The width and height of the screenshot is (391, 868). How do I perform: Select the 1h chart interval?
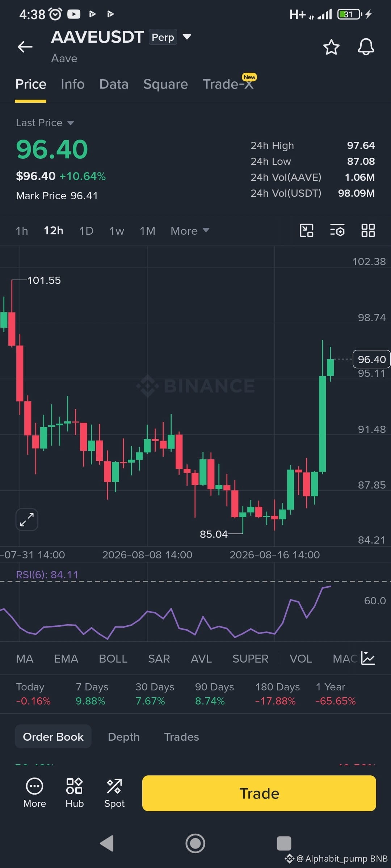point(22,231)
